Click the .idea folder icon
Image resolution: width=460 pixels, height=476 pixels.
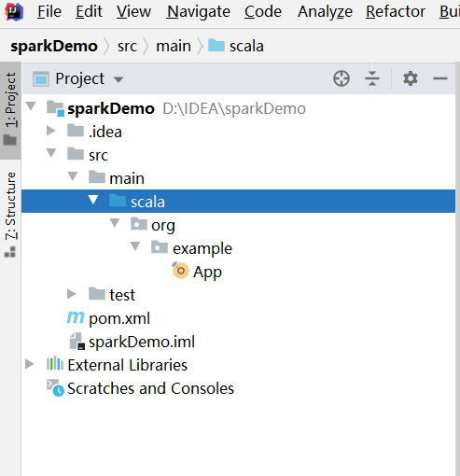click(76, 131)
